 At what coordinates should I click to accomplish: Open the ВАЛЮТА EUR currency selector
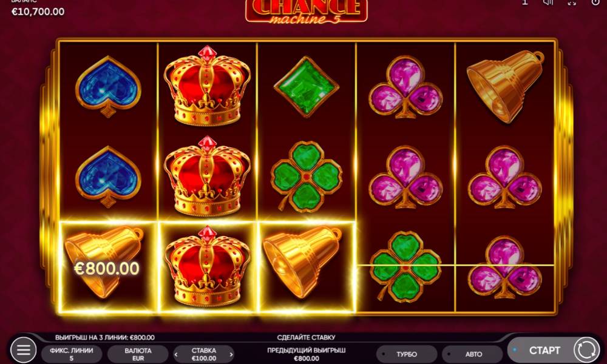tap(138, 354)
